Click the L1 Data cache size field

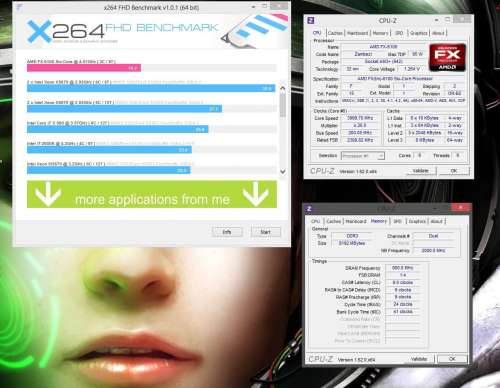424,118
